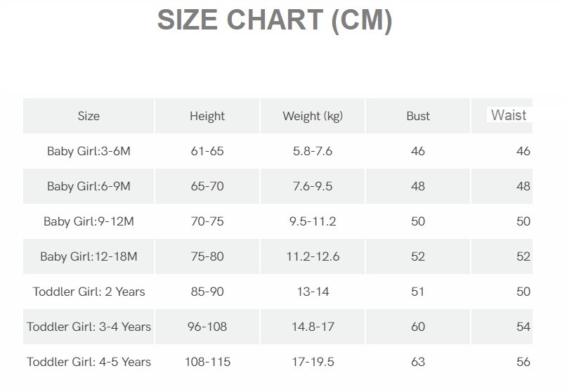Screen dimensions: 567x392
Task: Select the Baby Girl:3-6M row label
Action: pos(89,151)
